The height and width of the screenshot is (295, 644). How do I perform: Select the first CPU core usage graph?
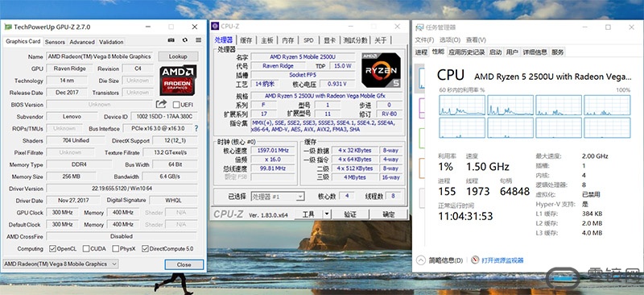click(x=462, y=105)
